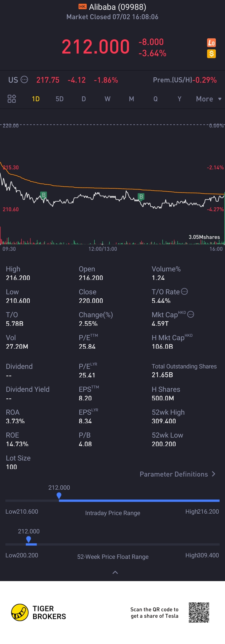This screenshot has height=644, width=225.
Task: Tap the Intraday Price Range marker
Action: click(59, 495)
